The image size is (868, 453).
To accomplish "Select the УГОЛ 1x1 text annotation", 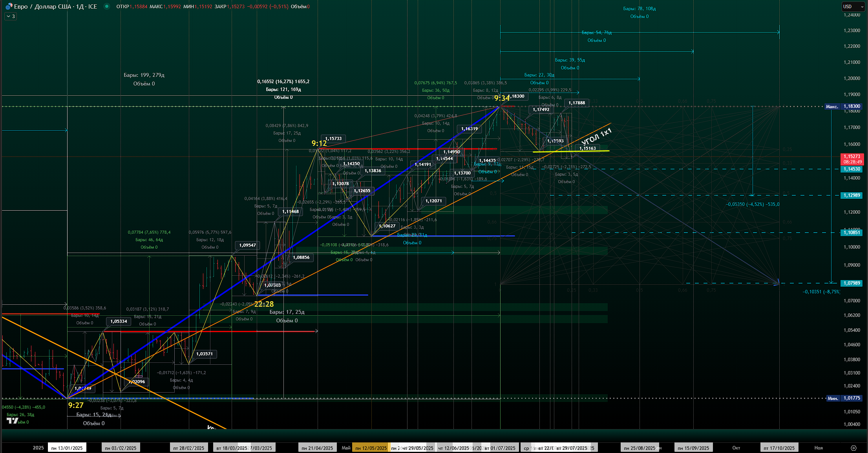I will tap(596, 137).
